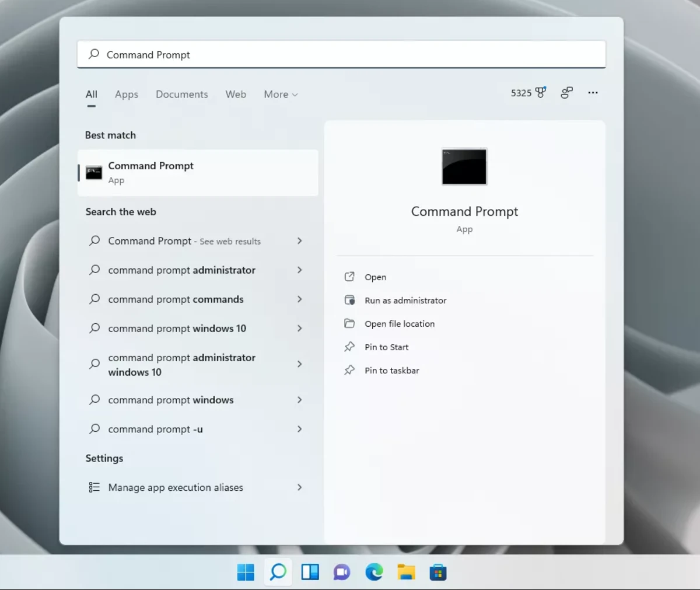Viewport: 700px width, 590px height.
Task: Open search options via the ellipsis icon
Action: point(593,93)
